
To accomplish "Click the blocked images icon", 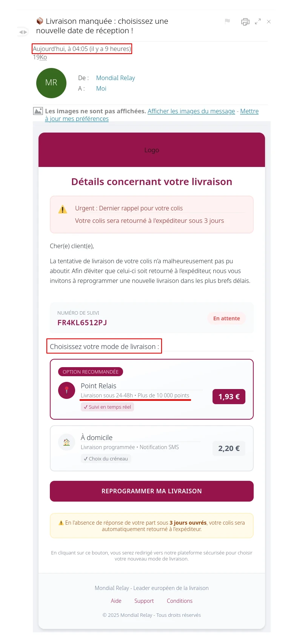I will (x=38, y=111).
